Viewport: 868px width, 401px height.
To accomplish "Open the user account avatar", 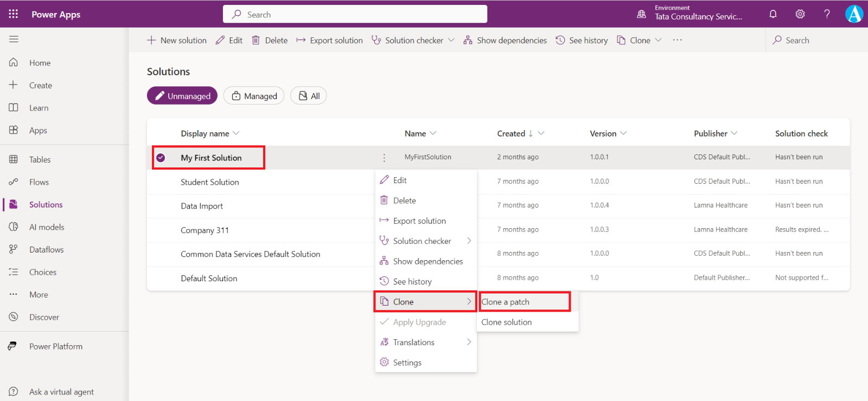I will click(x=854, y=14).
